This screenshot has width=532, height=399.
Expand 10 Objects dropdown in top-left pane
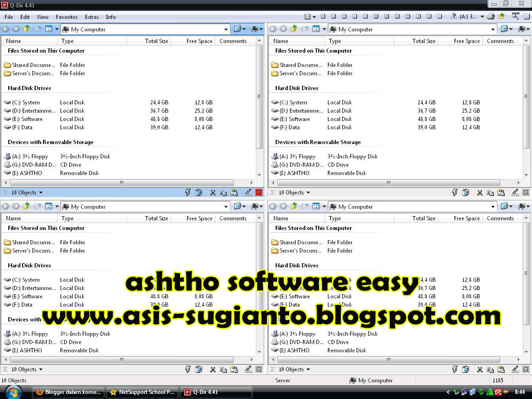click(x=41, y=193)
